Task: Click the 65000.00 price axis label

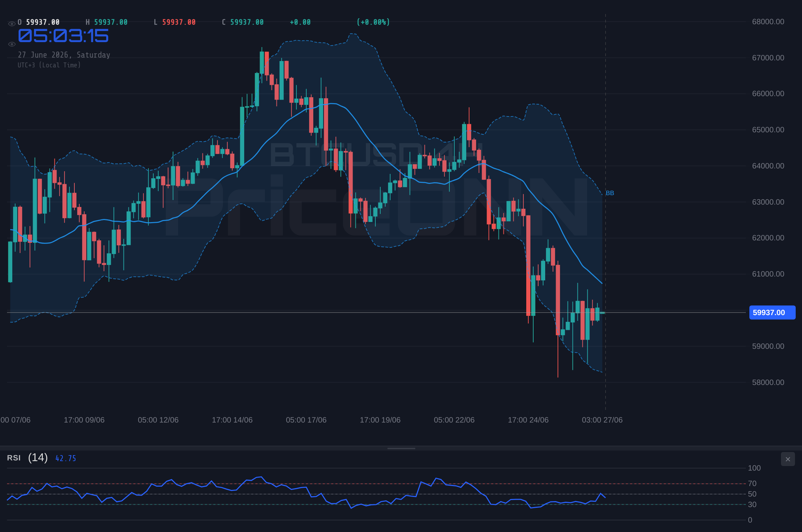Action: [768, 130]
